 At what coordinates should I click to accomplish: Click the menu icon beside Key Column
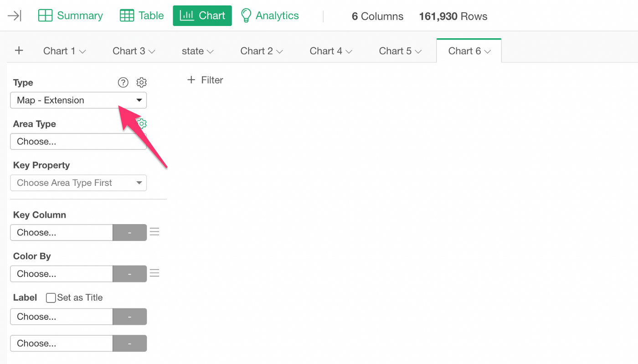[x=154, y=232]
